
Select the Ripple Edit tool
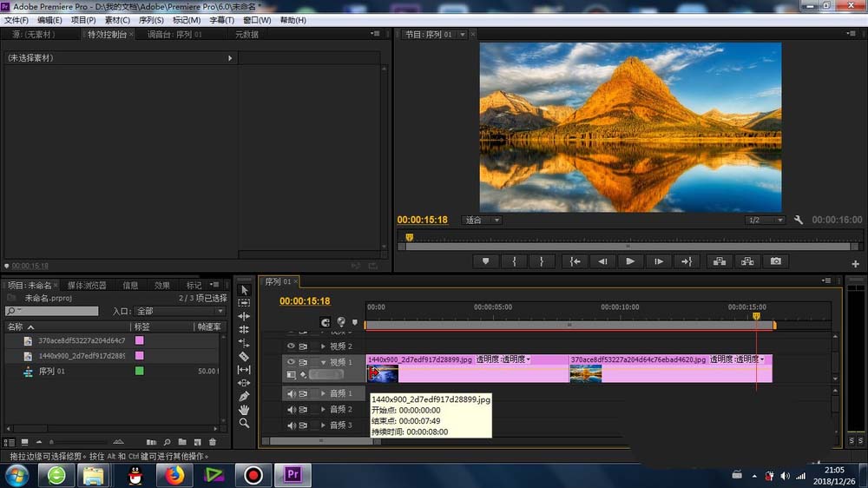coord(244,316)
